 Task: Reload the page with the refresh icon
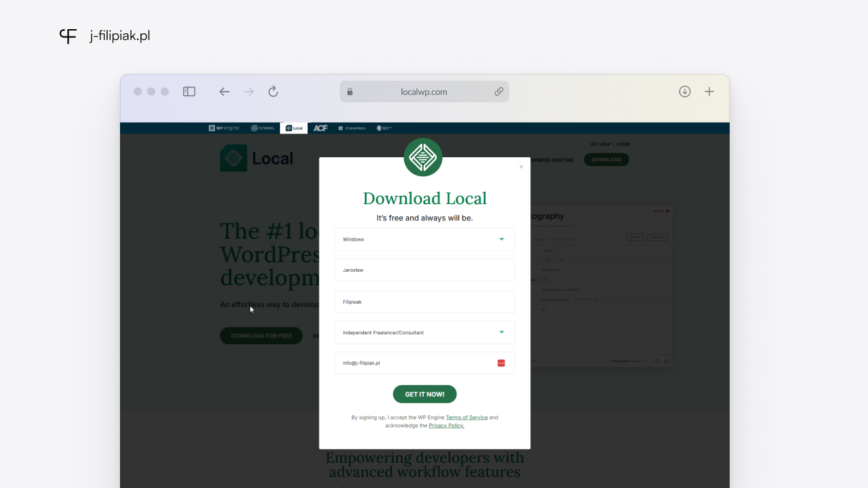[x=273, y=91]
